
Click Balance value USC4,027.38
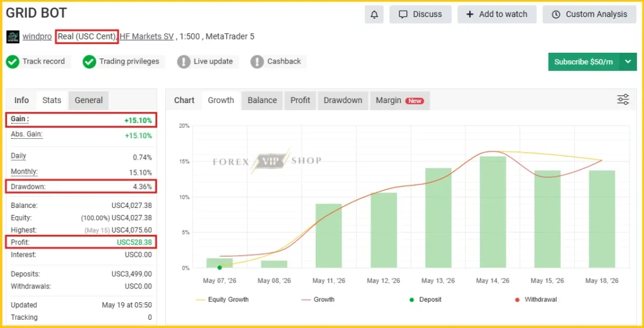tap(132, 205)
